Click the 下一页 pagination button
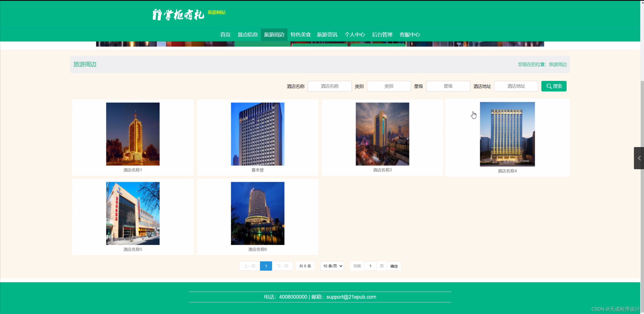 282,266
